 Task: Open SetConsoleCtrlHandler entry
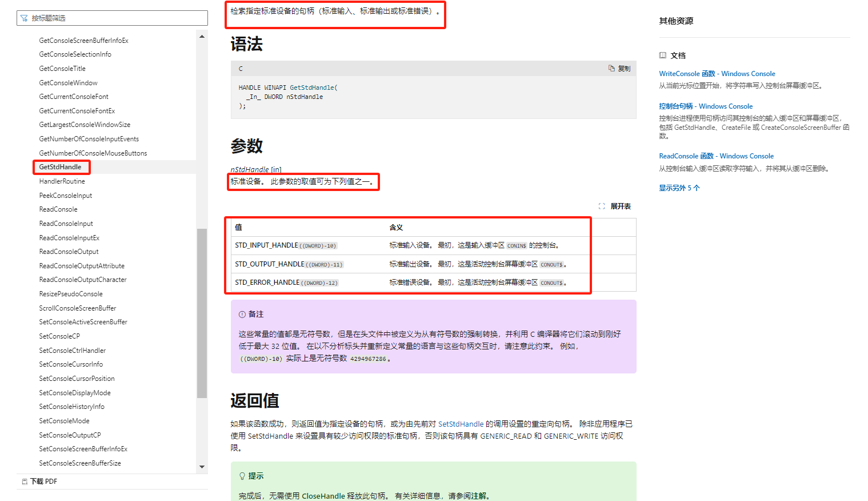[x=72, y=351]
